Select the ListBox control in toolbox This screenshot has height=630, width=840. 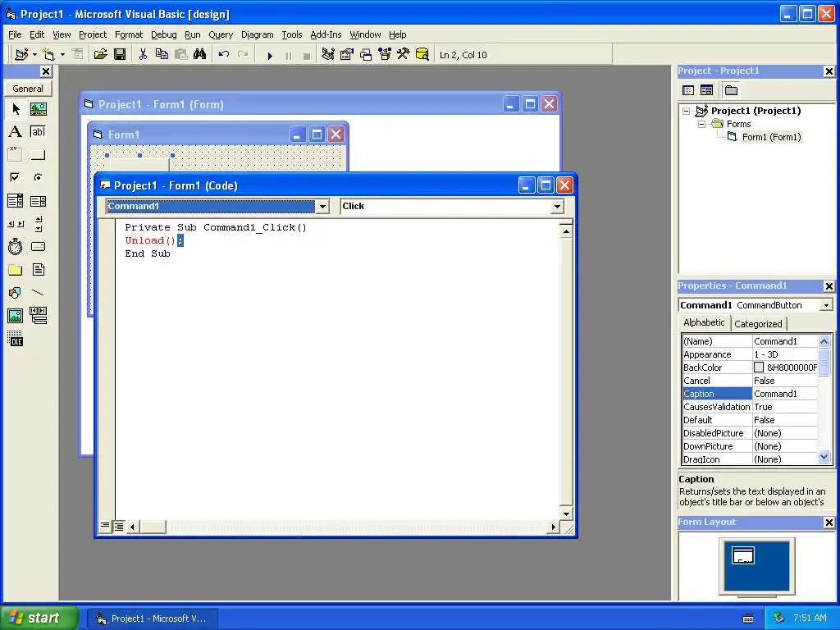pyautogui.click(x=38, y=201)
